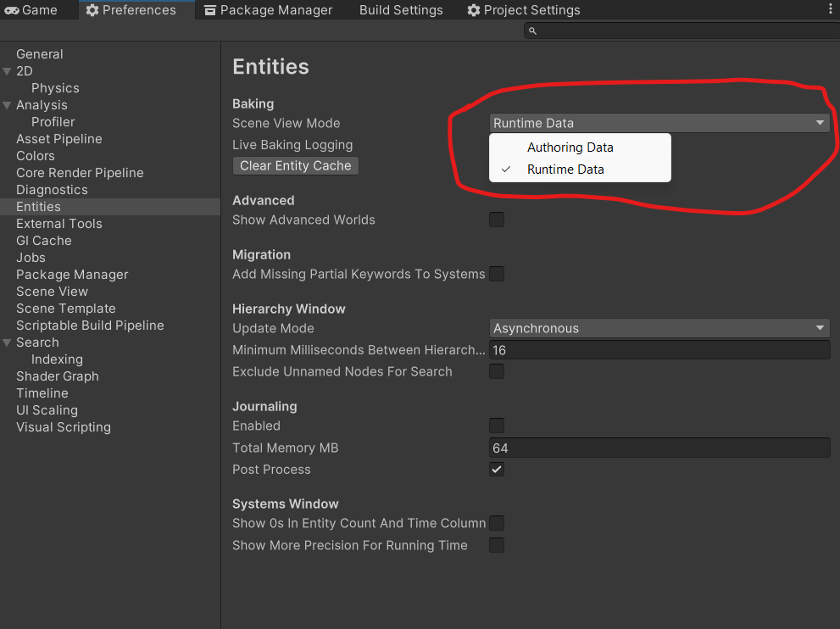Open External Tools preferences category
Viewport: 840px width, 629px height.
[59, 224]
